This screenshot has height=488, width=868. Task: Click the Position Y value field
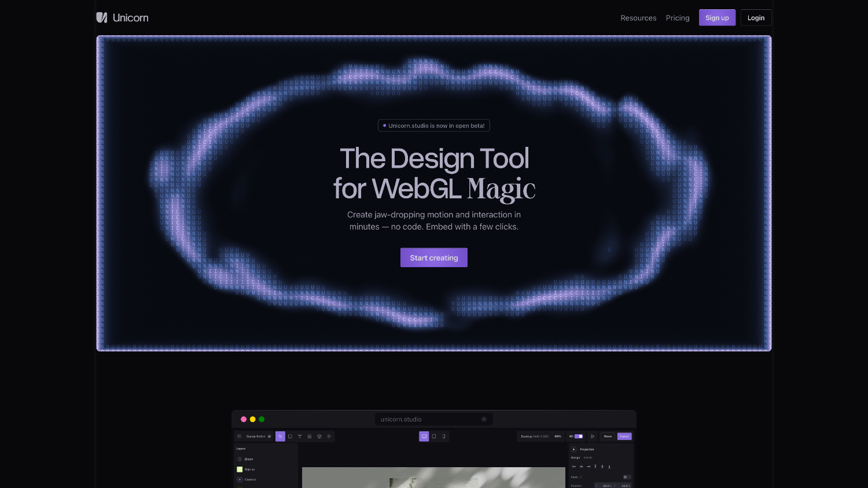pyautogui.click(x=623, y=486)
